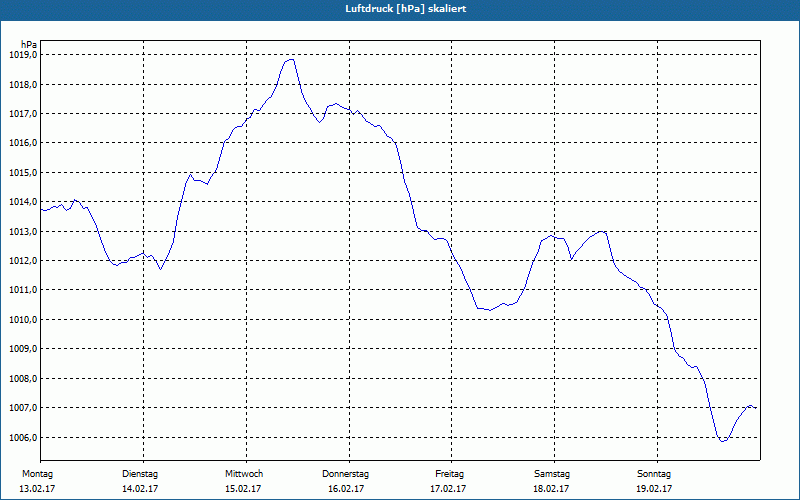Click the 17.02.17 date label

[x=448, y=489]
